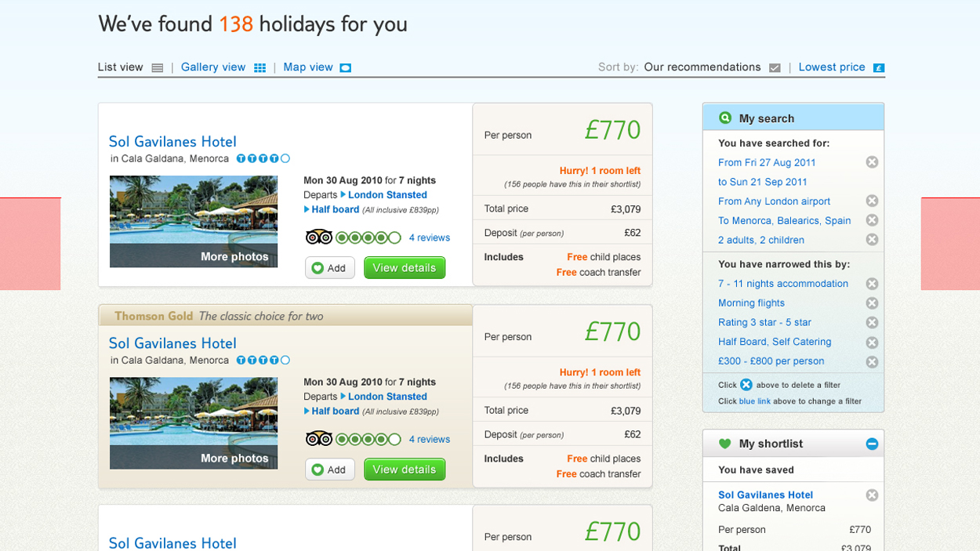Expand Half board options in first result

pyautogui.click(x=335, y=210)
